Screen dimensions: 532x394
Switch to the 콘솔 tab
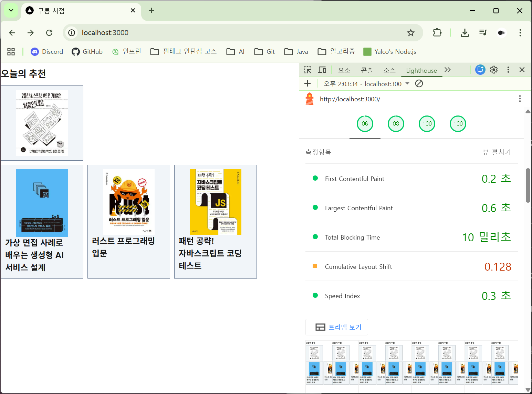366,70
